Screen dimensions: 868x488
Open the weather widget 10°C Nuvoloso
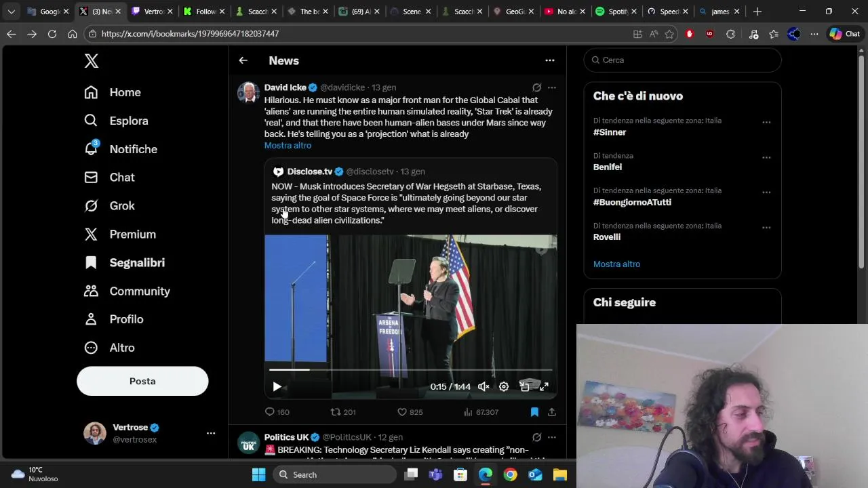[x=35, y=474]
